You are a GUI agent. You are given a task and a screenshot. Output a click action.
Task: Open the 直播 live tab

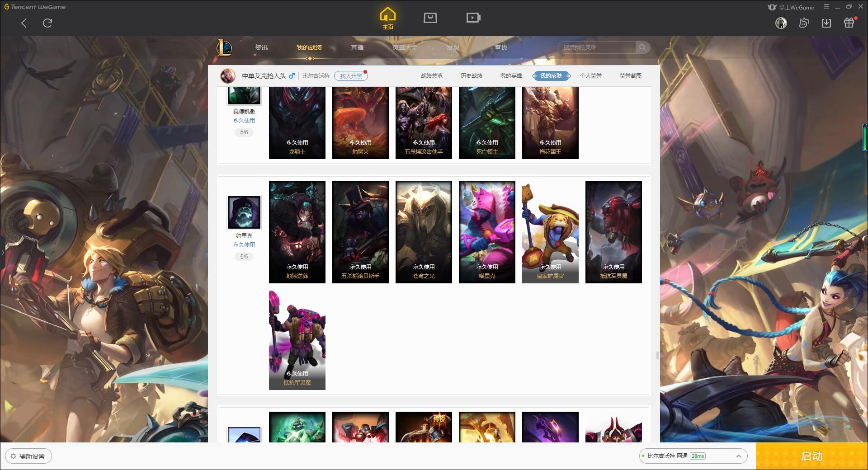pos(357,47)
